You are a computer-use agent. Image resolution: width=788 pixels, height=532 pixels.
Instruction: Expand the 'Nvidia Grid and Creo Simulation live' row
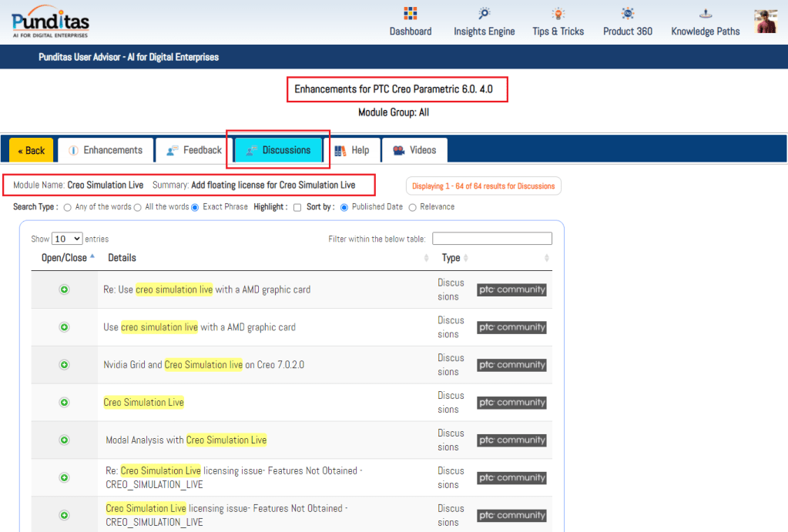coord(65,365)
